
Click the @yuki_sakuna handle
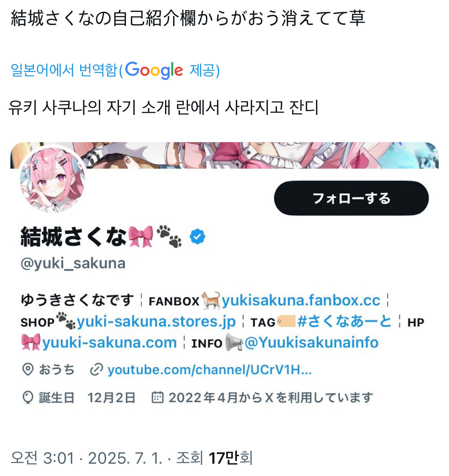73,263
